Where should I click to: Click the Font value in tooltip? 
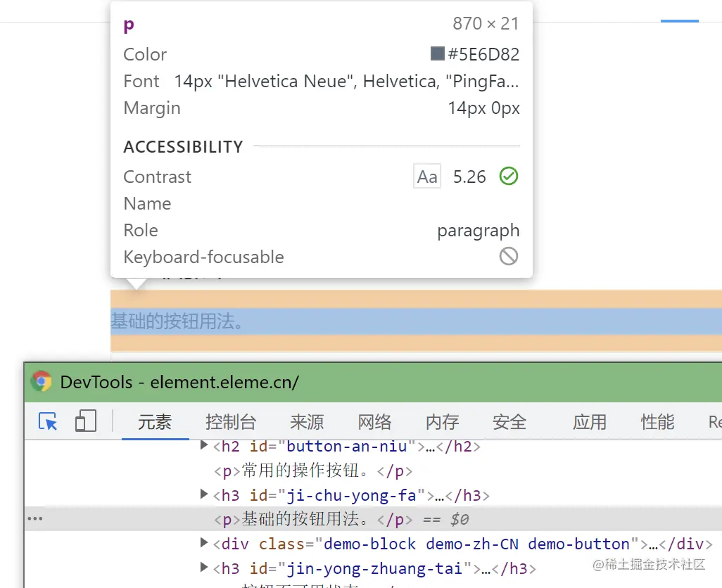[x=346, y=82]
